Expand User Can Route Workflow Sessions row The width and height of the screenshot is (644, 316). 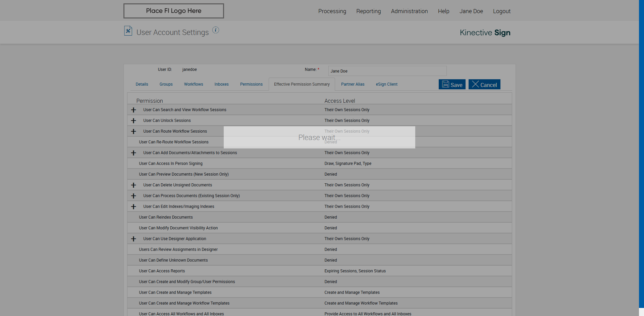point(133,131)
